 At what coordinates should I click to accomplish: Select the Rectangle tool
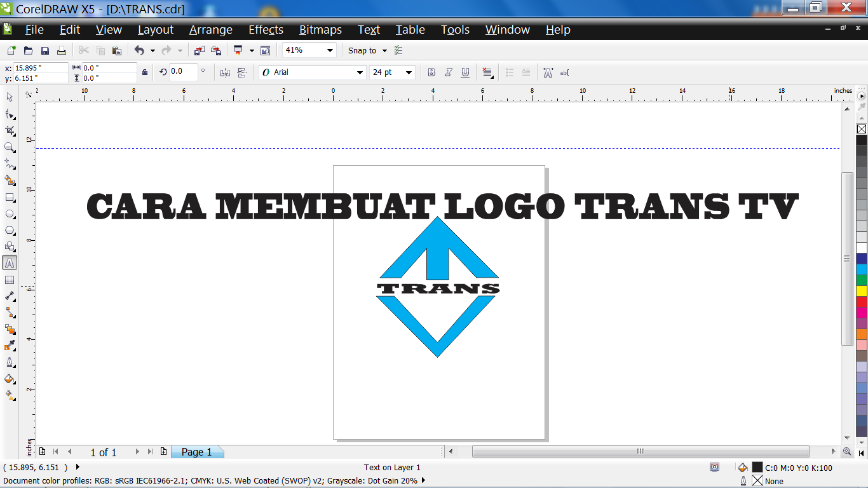click(9, 197)
